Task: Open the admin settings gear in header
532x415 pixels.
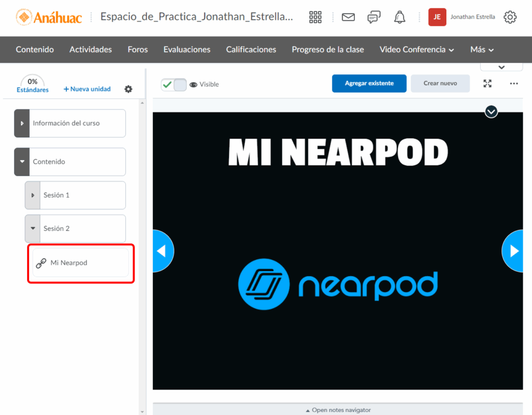Action: point(510,17)
